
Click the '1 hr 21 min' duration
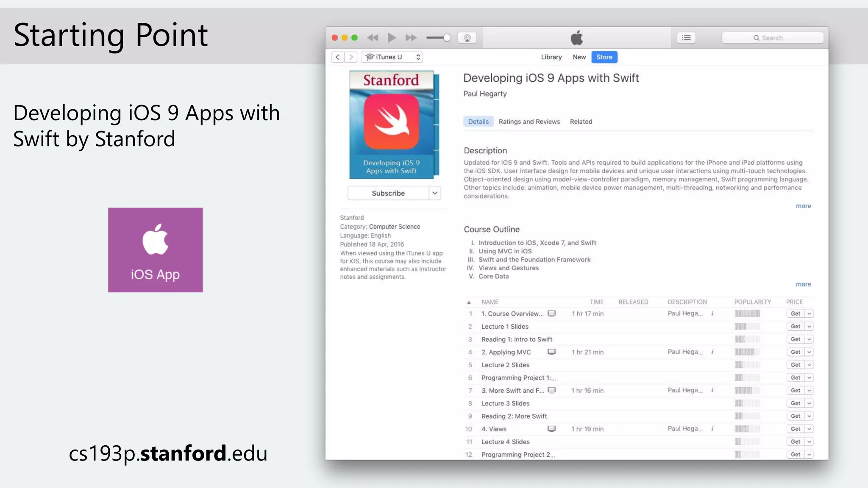(x=587, y=352)
